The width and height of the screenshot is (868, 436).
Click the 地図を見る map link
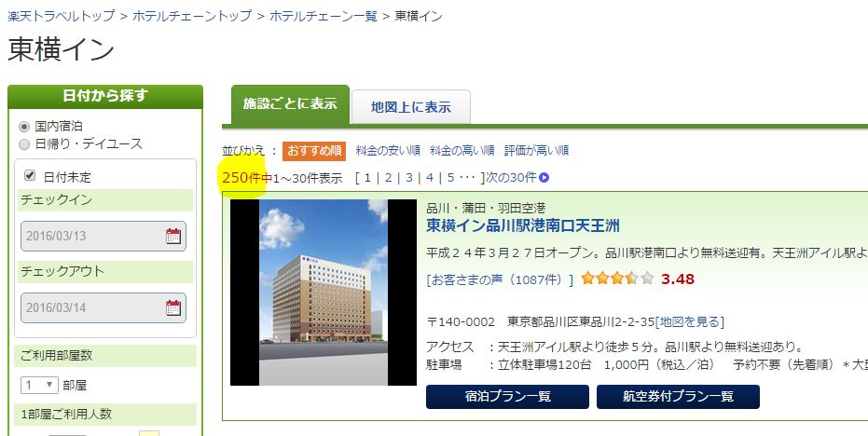pos(689,321)
